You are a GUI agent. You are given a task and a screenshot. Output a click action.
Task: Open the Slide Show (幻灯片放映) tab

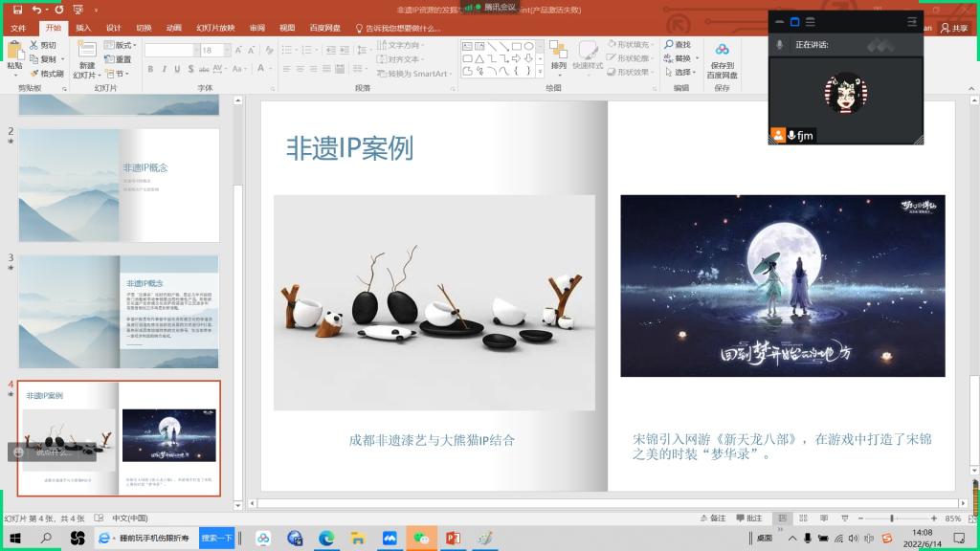215,28
